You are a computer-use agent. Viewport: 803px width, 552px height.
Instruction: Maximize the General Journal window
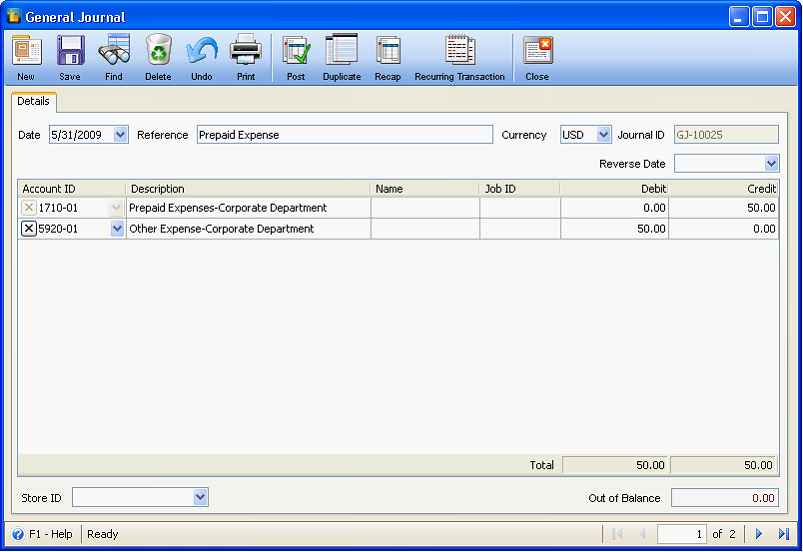coord(762,16)
